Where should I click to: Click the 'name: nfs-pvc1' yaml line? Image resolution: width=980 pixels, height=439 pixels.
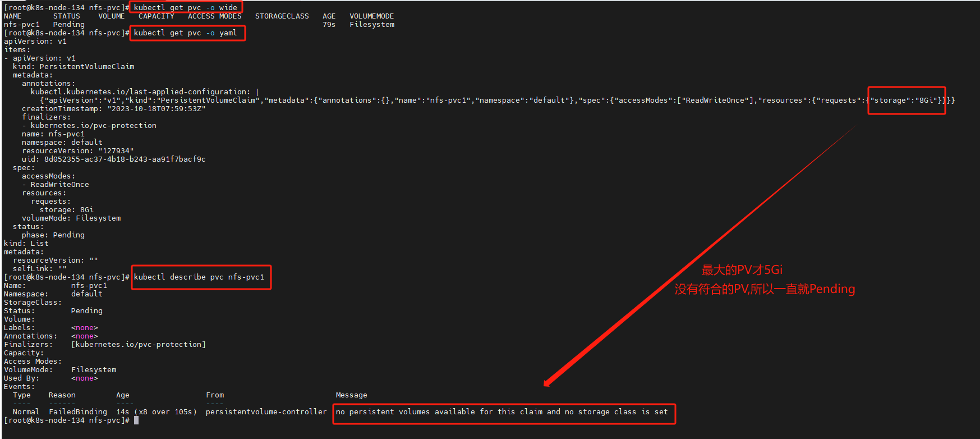click(53, 134)
